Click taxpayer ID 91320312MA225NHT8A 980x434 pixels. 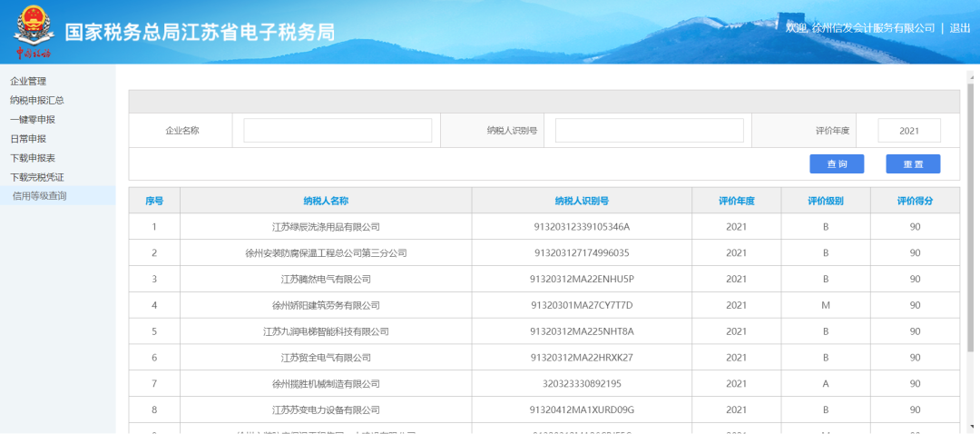click(x=582, y=331)
